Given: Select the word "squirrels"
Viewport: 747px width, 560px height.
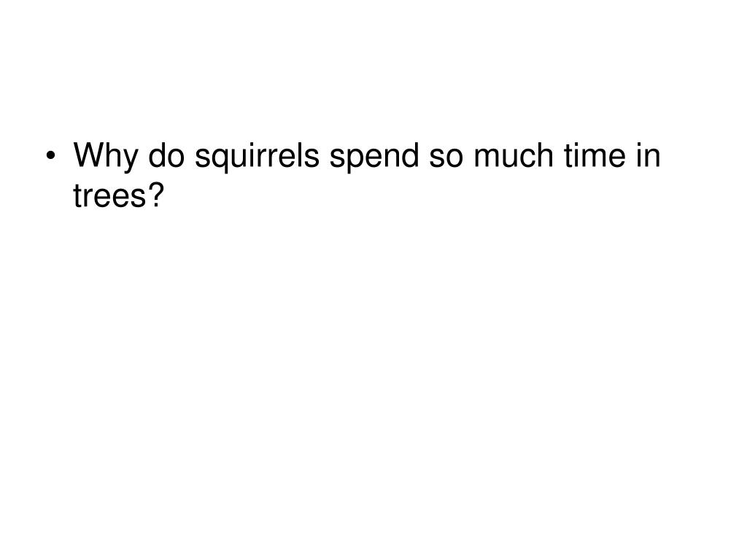Looking at the screenshot, I should tap(257, 157).
